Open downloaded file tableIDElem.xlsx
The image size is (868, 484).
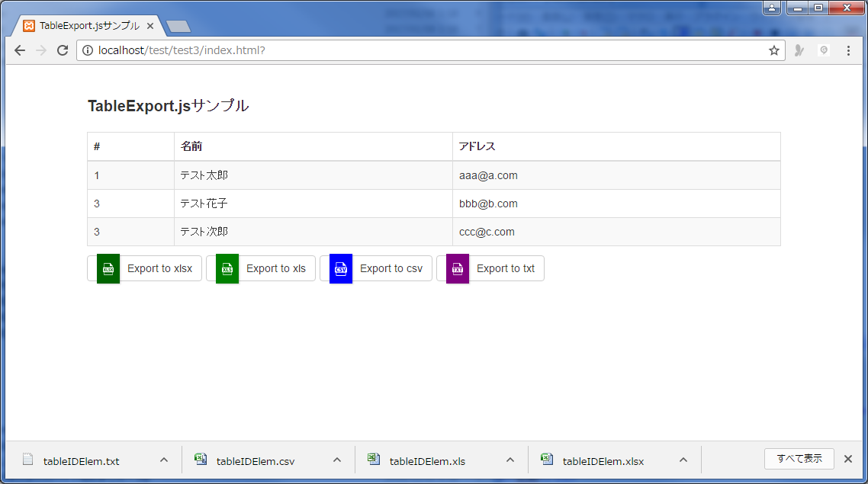(603, 461)
